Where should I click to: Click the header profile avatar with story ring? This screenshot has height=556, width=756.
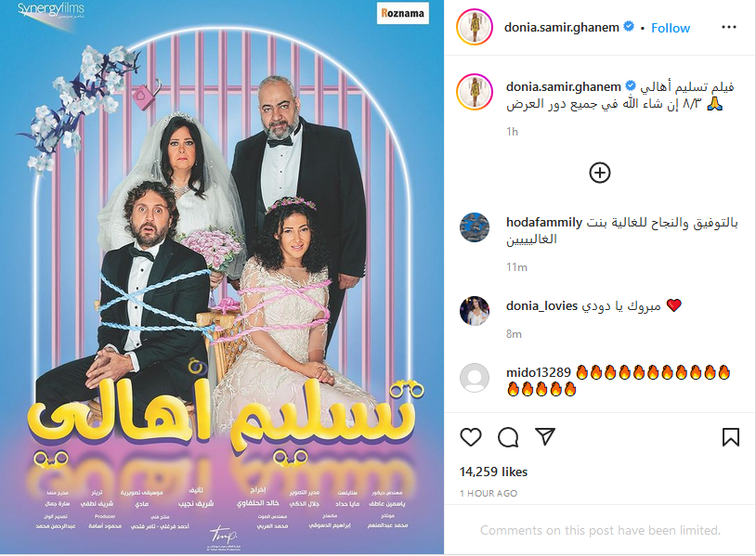474,27
